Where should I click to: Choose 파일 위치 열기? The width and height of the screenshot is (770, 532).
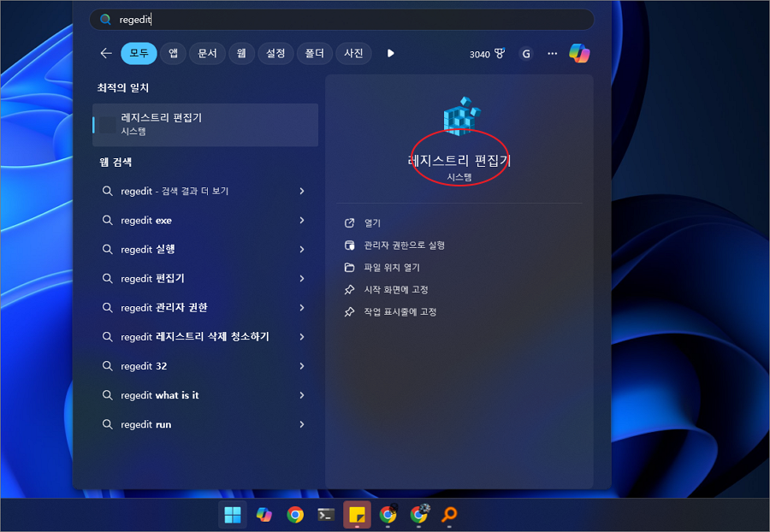tap(392, 268)
